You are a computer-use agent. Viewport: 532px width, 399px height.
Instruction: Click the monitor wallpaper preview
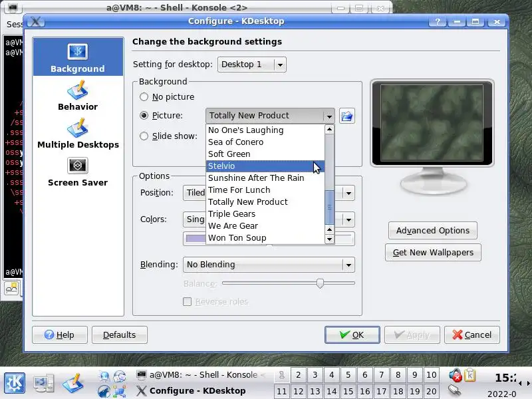coord(432,123)
